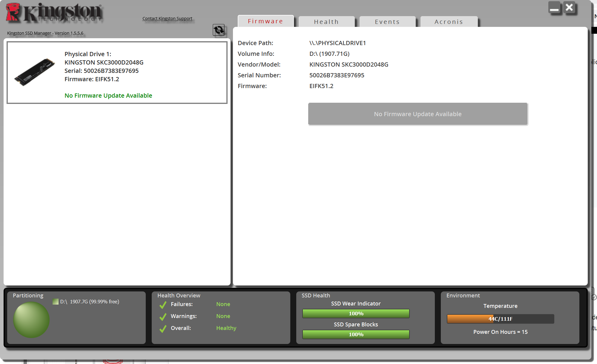Click the SSD Spare Blocks progress bar
597x364 pixels.
click(x=356, y=334)
